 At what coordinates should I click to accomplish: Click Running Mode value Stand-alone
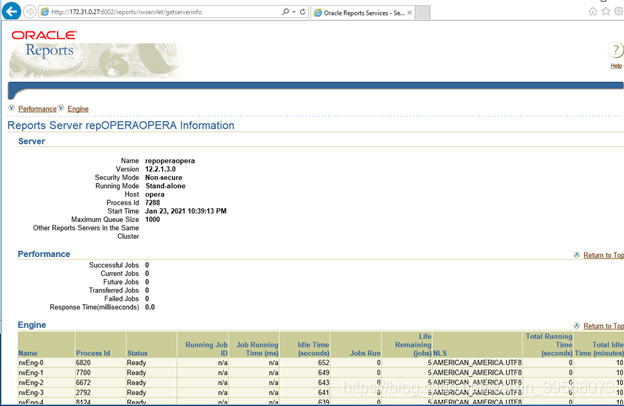point(165,186)
